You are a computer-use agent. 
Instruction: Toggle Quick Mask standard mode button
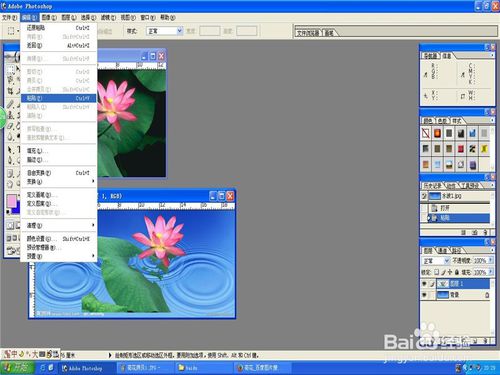coord(10,226)
